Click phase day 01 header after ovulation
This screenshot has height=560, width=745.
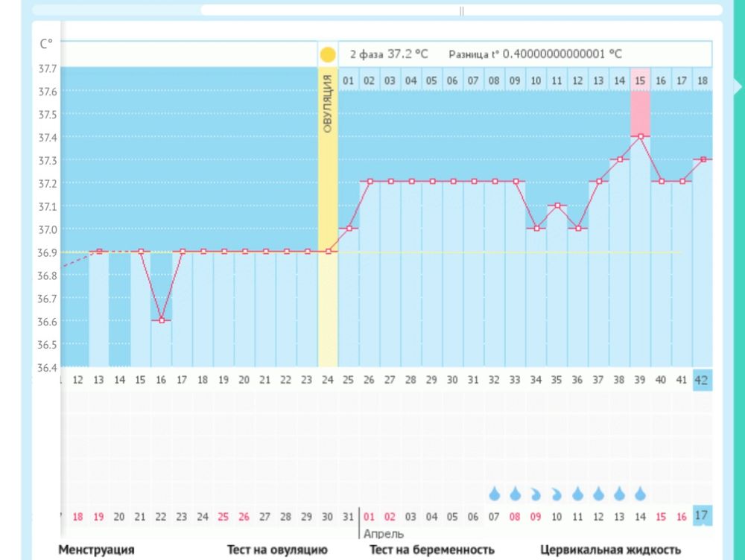point(348,80)
